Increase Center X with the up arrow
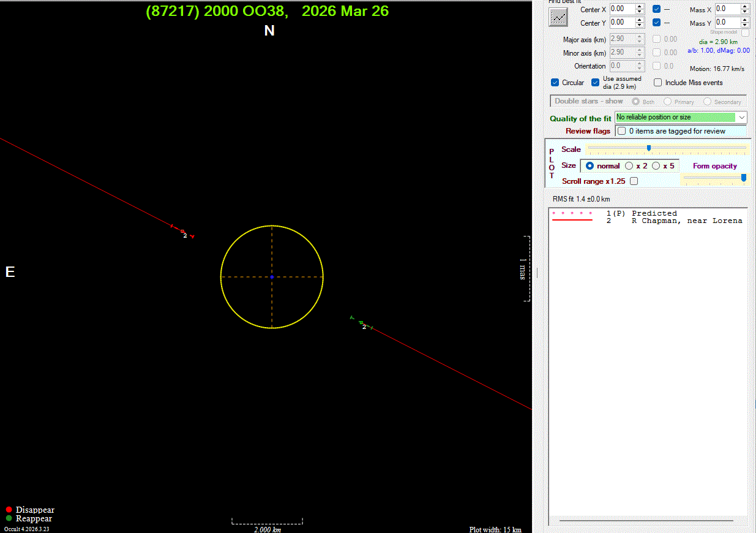This screenshot has height=533, width=756. [640, 7]
